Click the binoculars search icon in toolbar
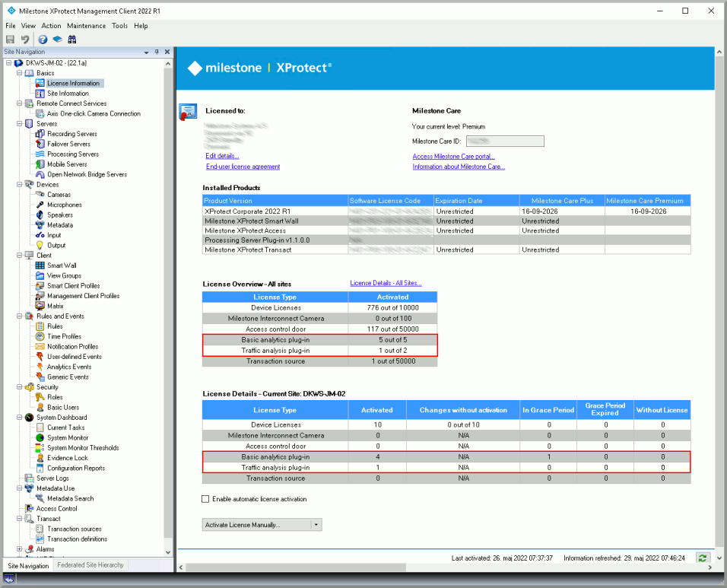The image size is (727, 588). [71, 39]
